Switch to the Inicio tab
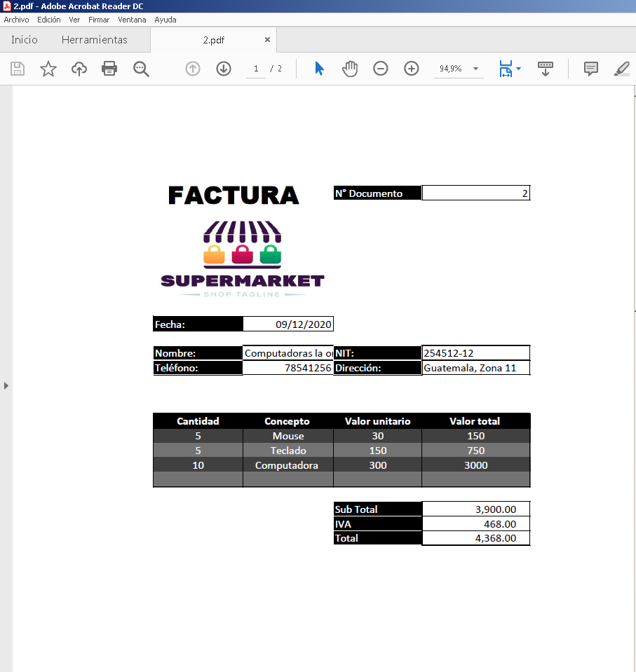The height and width of the screenshot is (672, 636). (25, 40)
